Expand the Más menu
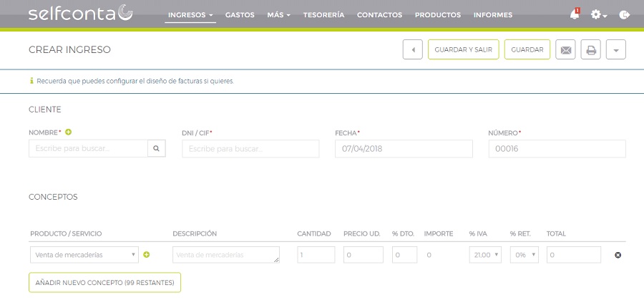The height and width of the screenshot is (300, 644). point(278,15)
